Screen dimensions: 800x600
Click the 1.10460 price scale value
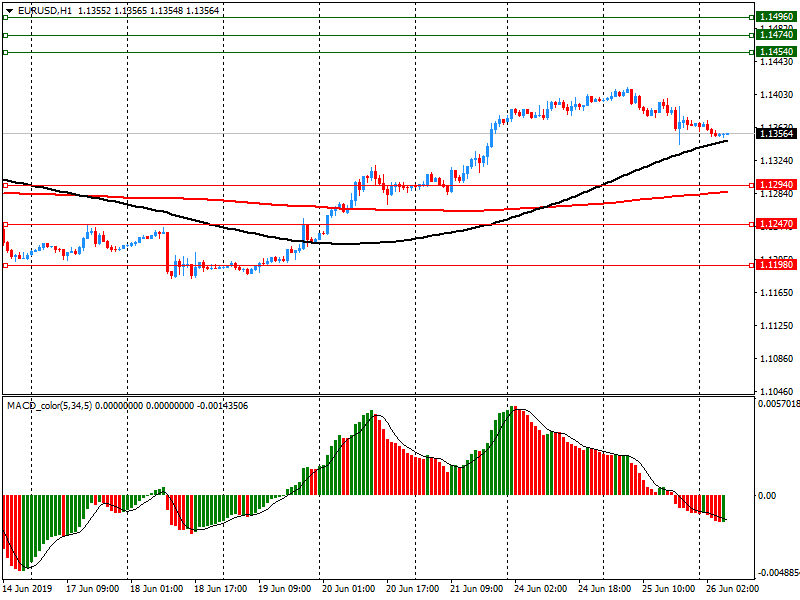pos(777,392)
